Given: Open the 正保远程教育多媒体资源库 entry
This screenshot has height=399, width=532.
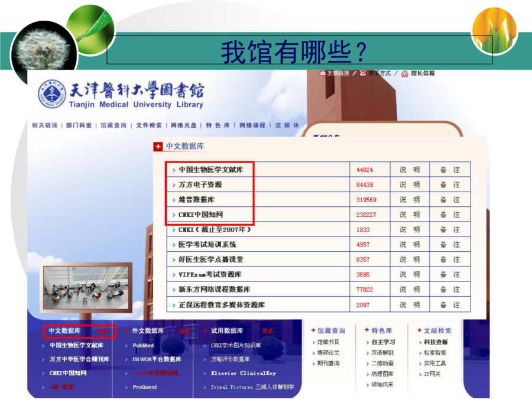Looking at the screenshot, I should [222, 304].
